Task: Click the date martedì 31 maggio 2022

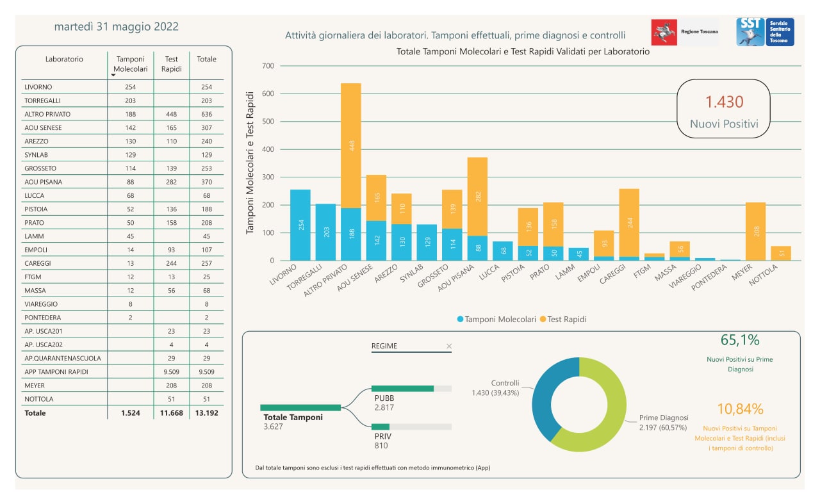Action: point(117,27)
